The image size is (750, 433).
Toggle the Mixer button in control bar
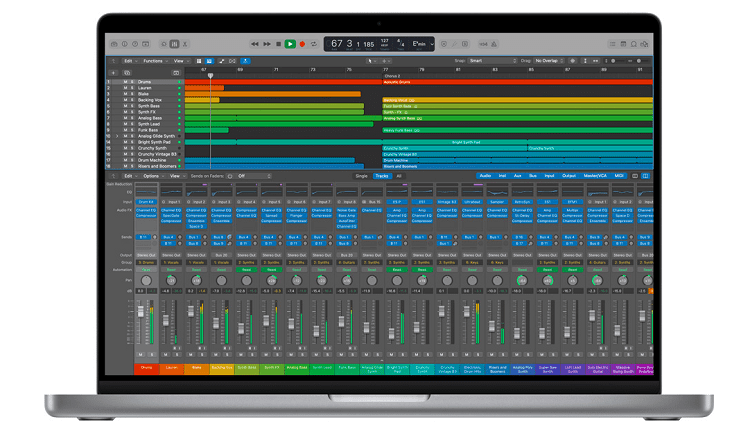175,44
